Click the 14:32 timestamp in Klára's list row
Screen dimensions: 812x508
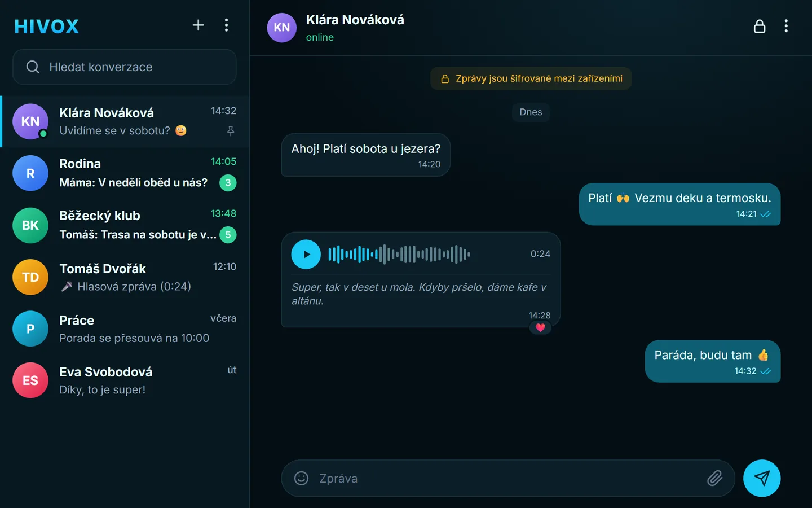pyautogui.click(x=223, y=111)
